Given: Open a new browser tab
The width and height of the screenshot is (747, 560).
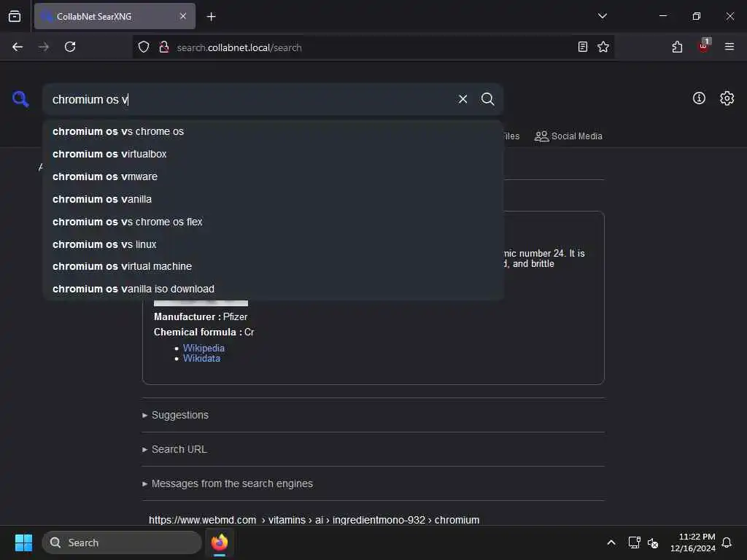Looking at the screenshot, I should pos(211,17).
